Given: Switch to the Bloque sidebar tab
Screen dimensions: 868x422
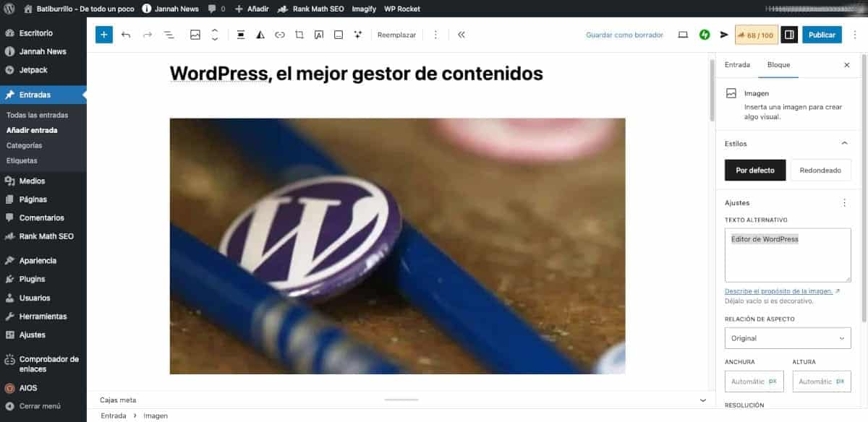Looking at the screenshot, I should tap(779, 64).
